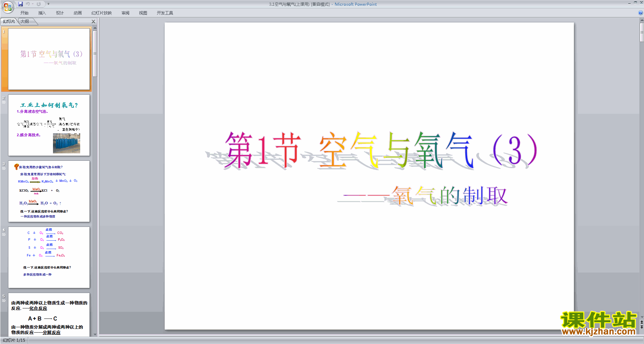Click the down arrow of the thumbnail pane scrollbar
The height and width of the screenshot is (344, 644).
click(95, 335)
